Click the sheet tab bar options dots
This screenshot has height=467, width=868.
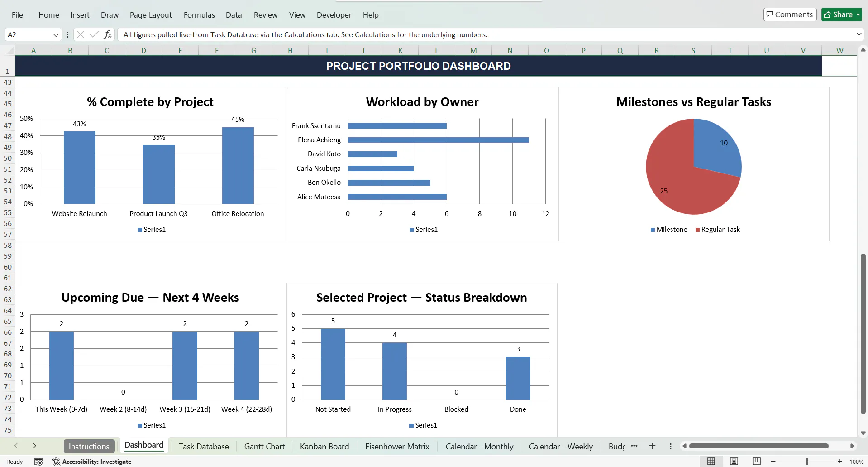click(670, 446)
